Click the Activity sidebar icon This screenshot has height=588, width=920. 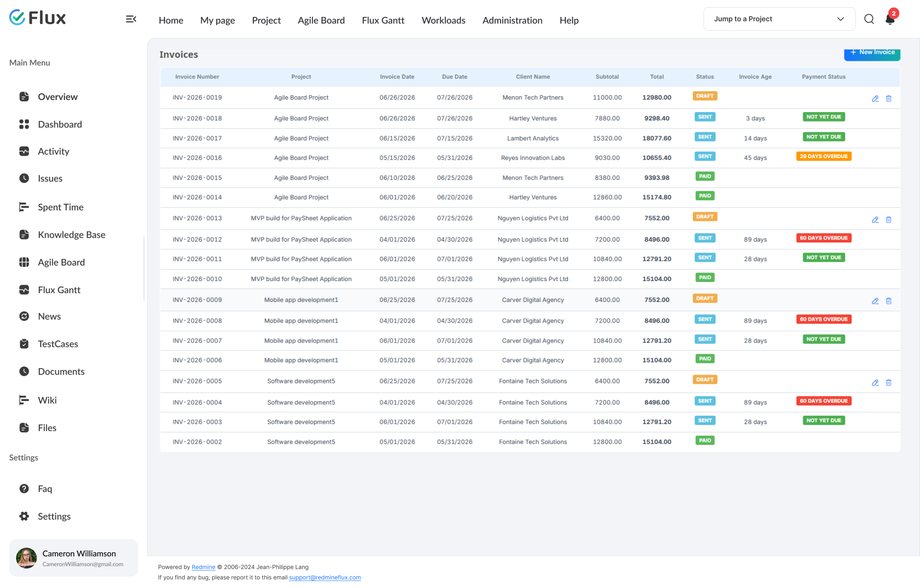(x=24, y=151)
